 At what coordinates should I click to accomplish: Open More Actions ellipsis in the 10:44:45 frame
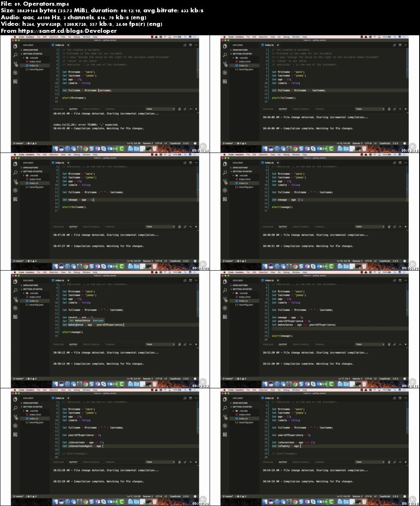click(196, 45)
